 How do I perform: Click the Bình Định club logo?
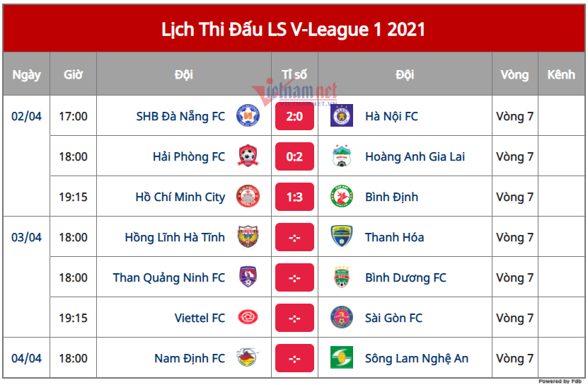point(342,197)
